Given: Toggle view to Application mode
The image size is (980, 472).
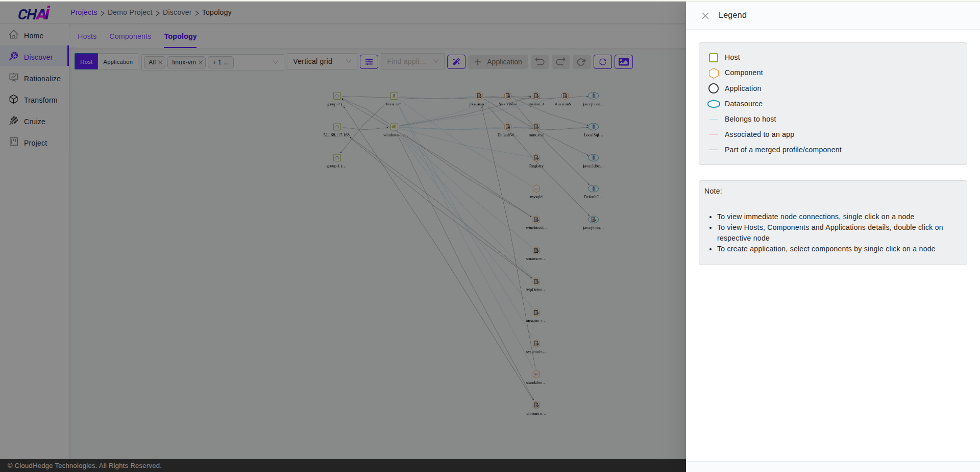Looking at the screenshot, I should (118, 62).
